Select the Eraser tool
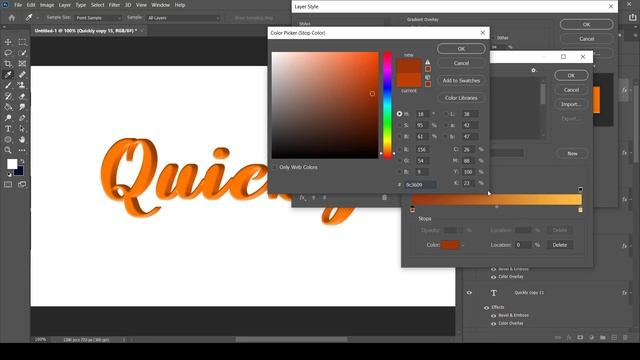This screenshot has width=640, height=360. tap(22, 96)
